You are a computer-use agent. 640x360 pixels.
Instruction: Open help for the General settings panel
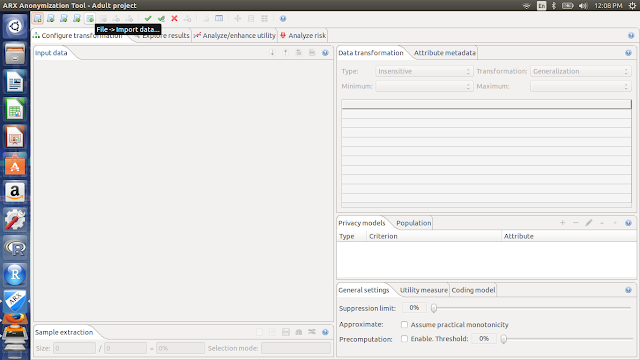tap(628, 290)
